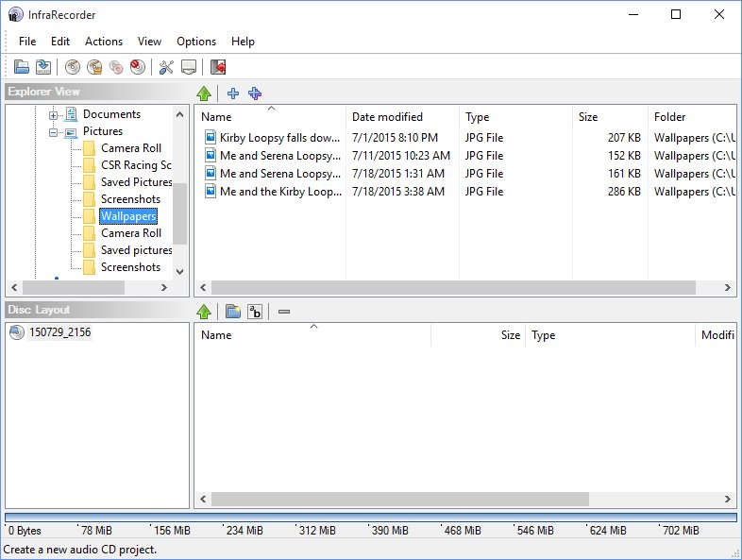
Task: Click the Disc Layout Modified column header
Action: coord(717,334)
